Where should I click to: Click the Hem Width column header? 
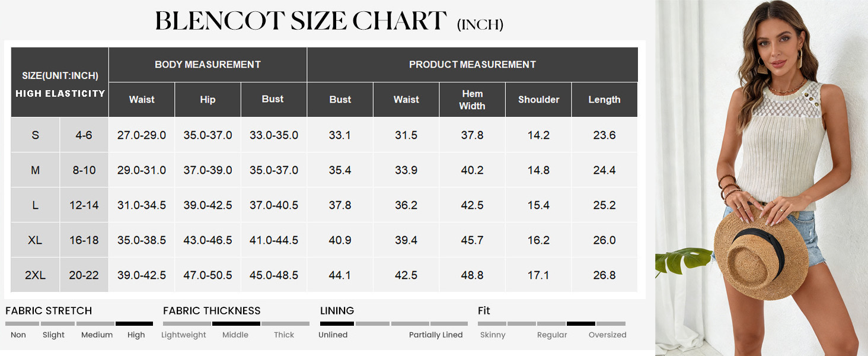[x=473, y=100]
